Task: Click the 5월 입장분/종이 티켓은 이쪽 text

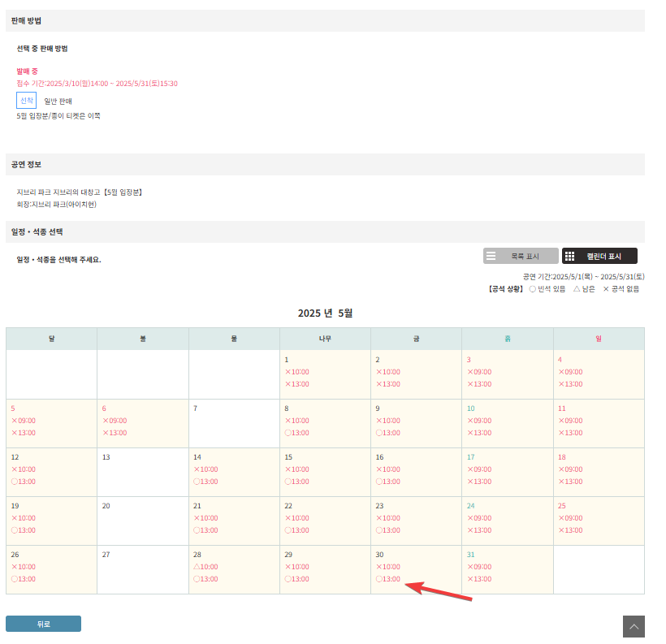Action: 58,115
